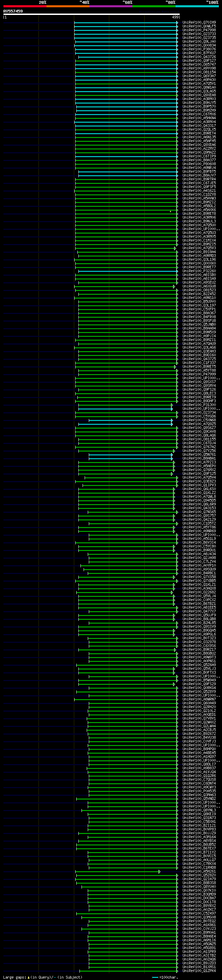Open hit UniRef100_Q5N761

point(199,455)
